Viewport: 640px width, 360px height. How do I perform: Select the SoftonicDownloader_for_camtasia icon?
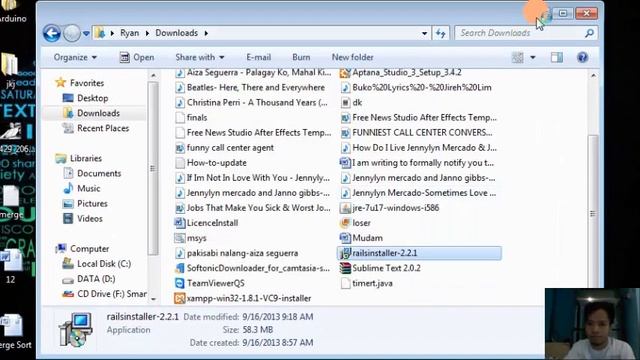[180, 268]
